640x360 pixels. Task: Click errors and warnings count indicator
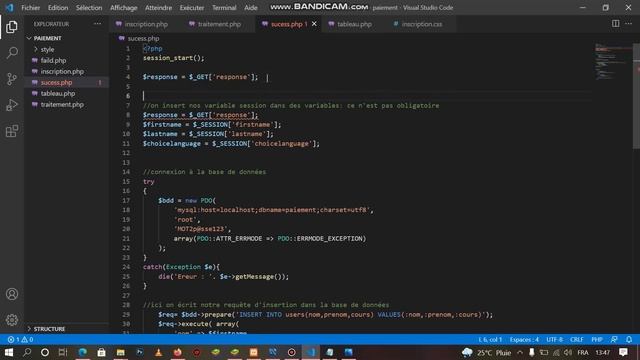click(20, 340)
